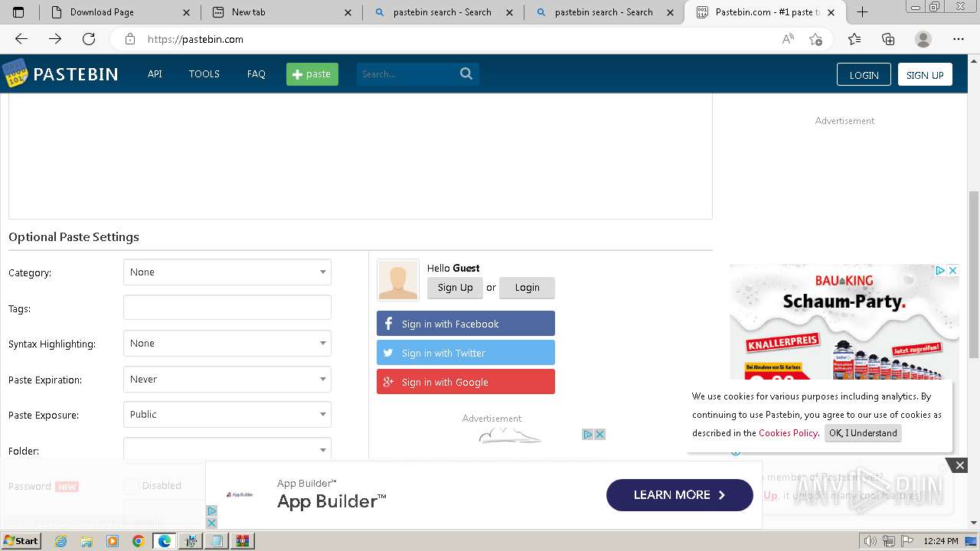The width and height of the screenshot is (980, 551).
Task: Click the browser forward arrow
Action: click(x=55, y=39)
